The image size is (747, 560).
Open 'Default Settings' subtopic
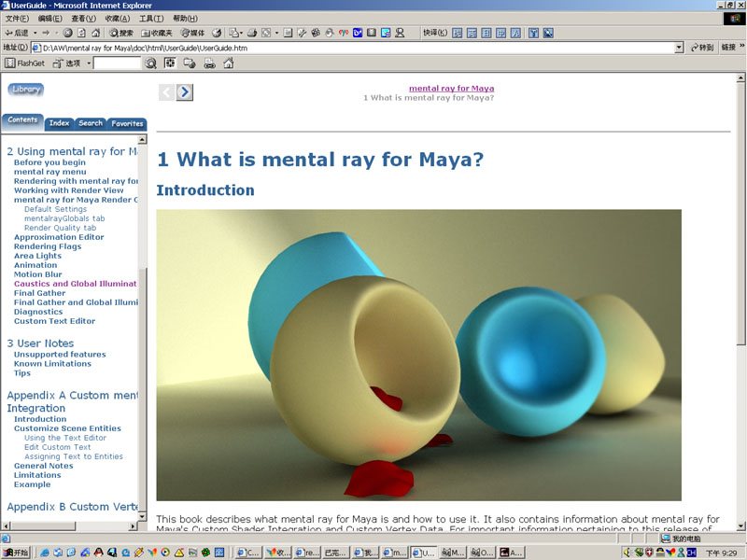click(55, 209)
